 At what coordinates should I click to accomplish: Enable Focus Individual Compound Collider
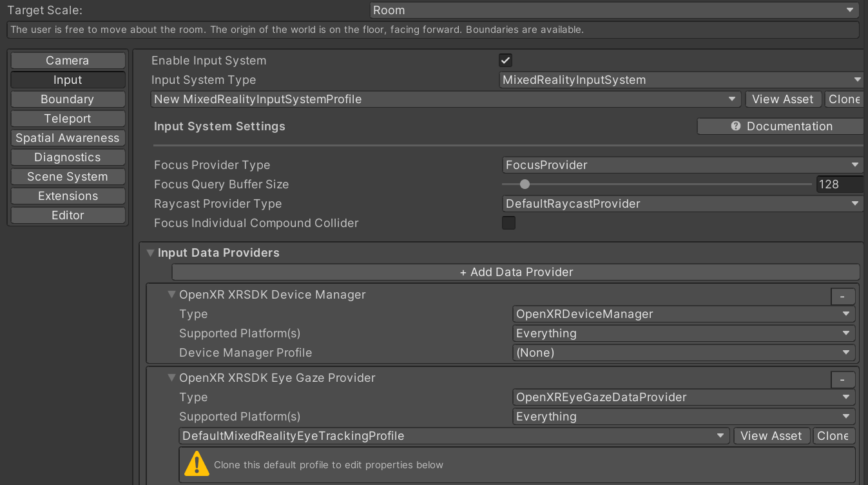[x=508, y=223]
